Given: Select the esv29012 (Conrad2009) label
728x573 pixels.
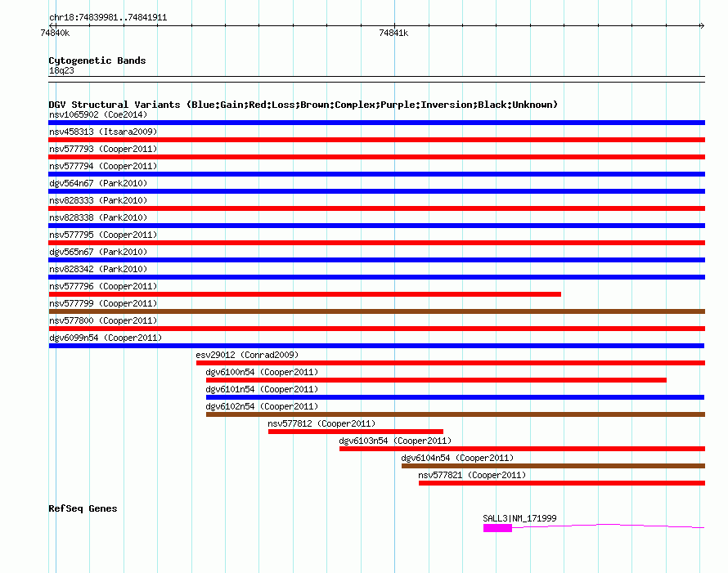Looking at the screenshot, I should click(x=247, y=355).
